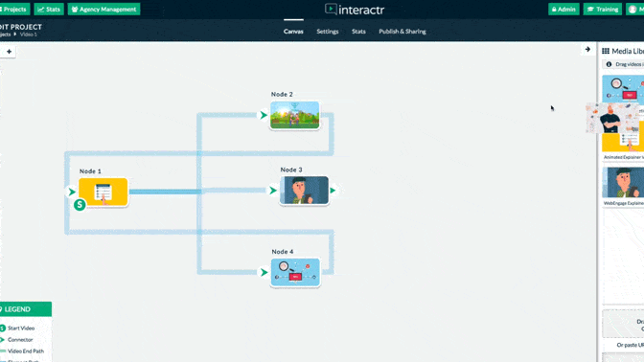Click the Start Video legend entry
The height and width of the screenshot is (362, 644).
tap(17, 328)
